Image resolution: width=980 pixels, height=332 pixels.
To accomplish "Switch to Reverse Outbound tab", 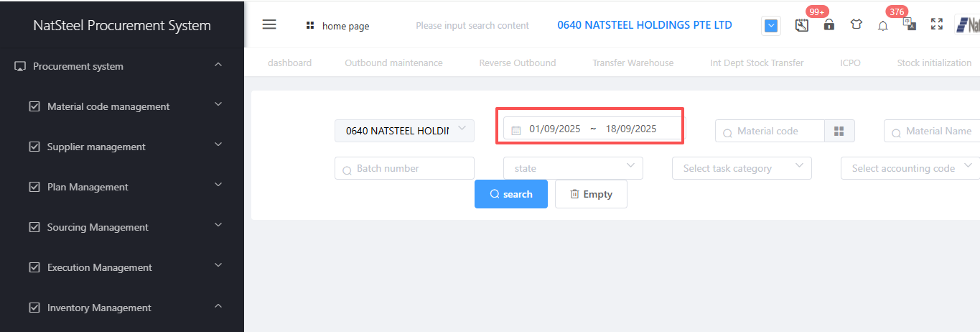I will (x=518, y=63).
